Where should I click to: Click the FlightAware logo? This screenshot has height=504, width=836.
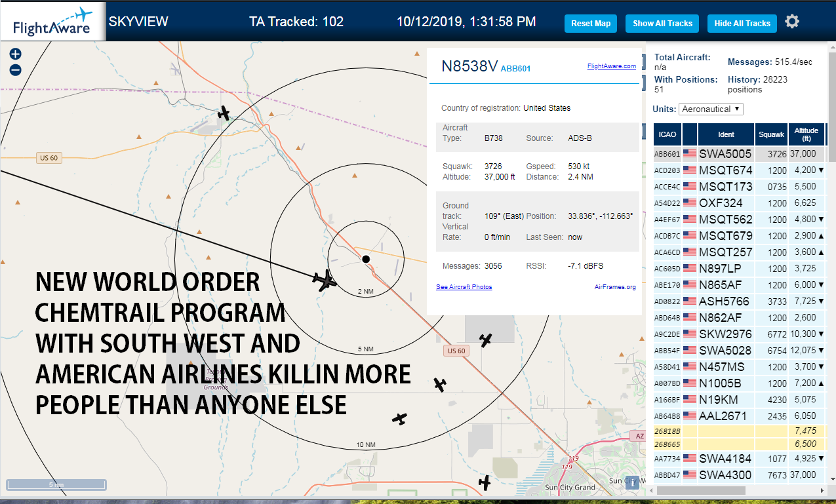pyautogui.click(x=52, y=22)
